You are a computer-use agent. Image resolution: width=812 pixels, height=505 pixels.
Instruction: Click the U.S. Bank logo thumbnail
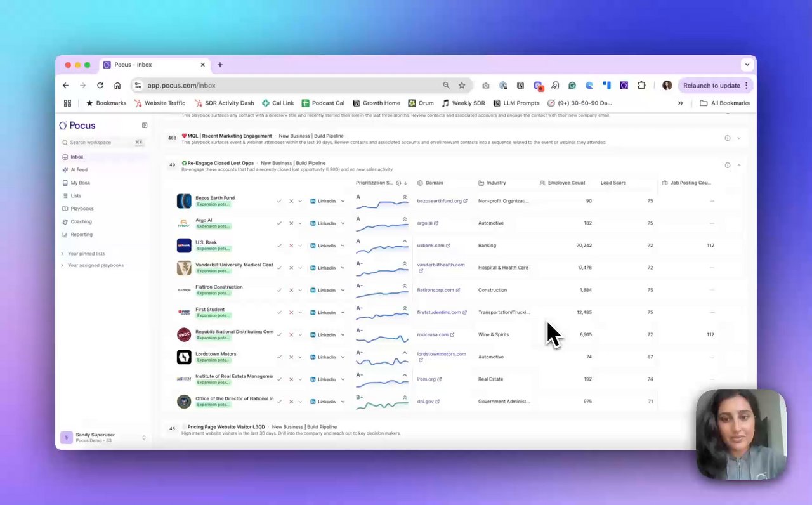[x=184, y=246]
